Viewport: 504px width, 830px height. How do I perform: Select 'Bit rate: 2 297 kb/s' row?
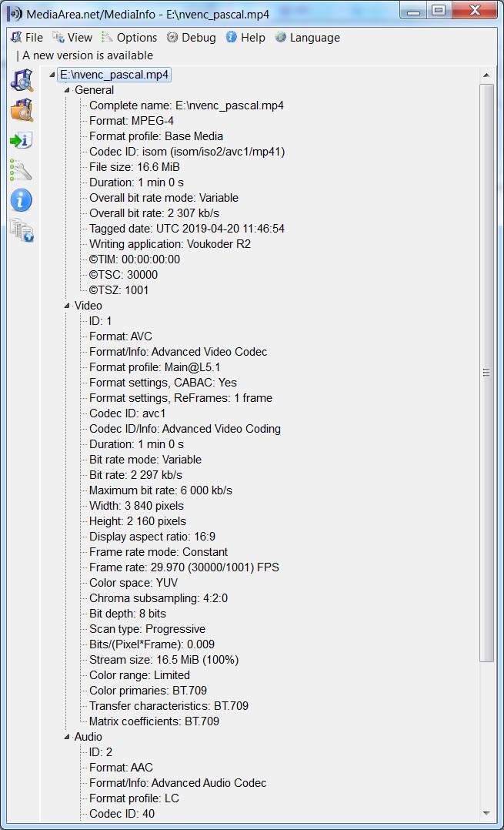(135, 475)
